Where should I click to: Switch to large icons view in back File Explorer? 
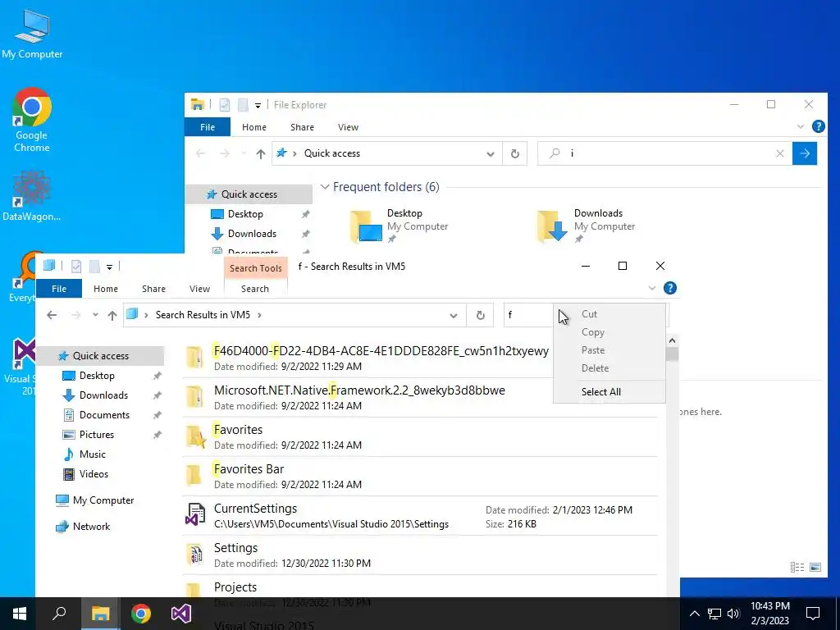[x=815, y=568]
